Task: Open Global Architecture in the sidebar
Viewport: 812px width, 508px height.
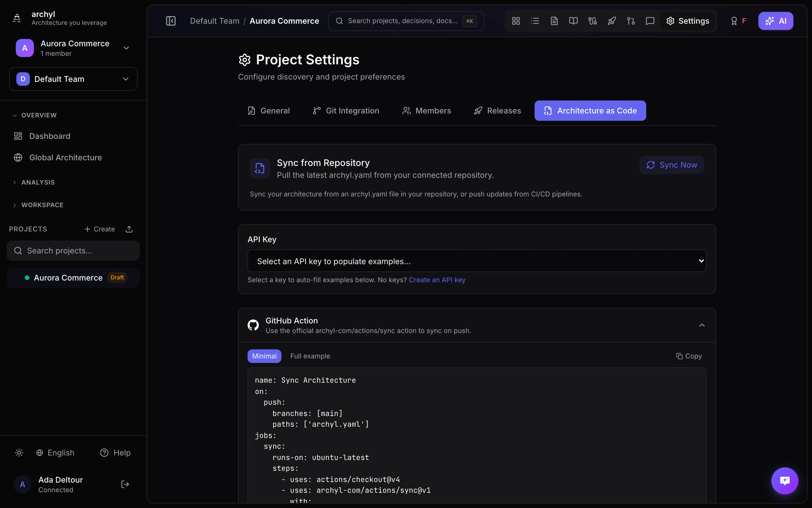Action: pos(65,157)
